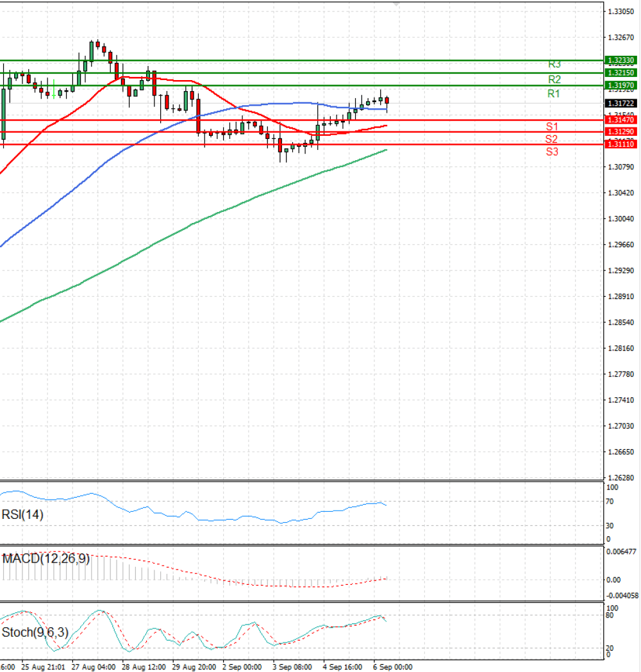Click the 1.32670 price axis value
This screenshot has height=672, width=641.
click(621, 38)
